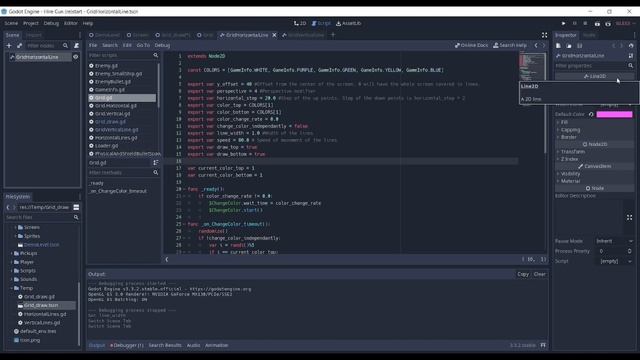Instance a child scene with link icon
The width and height of the screenshot is (640, 360).
tap(19, 46)
